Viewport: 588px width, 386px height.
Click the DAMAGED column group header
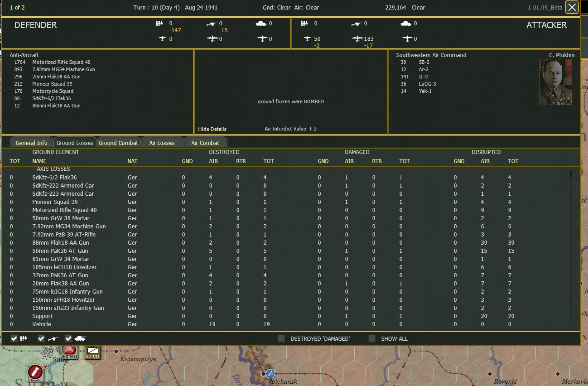tap(357, 152)
